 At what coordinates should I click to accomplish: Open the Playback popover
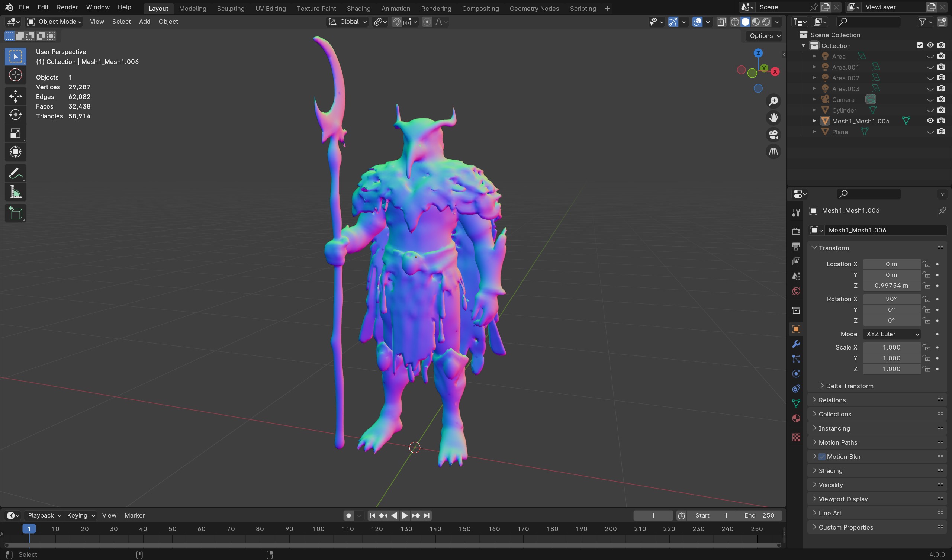44,515
